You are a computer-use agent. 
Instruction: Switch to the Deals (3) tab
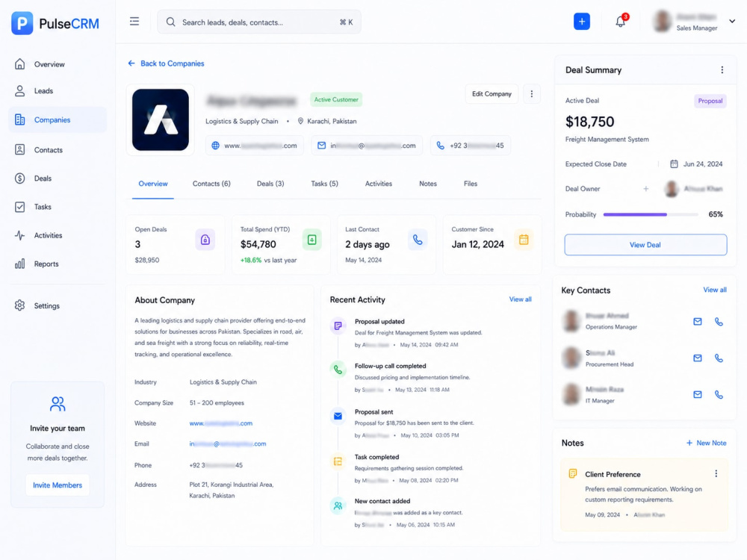[270, 184]
